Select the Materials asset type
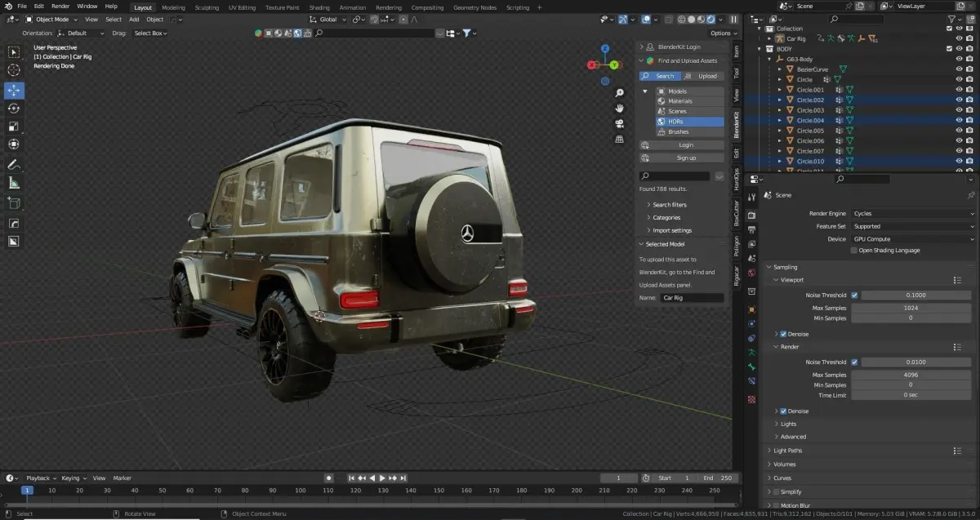 click(x=690, y=101)
